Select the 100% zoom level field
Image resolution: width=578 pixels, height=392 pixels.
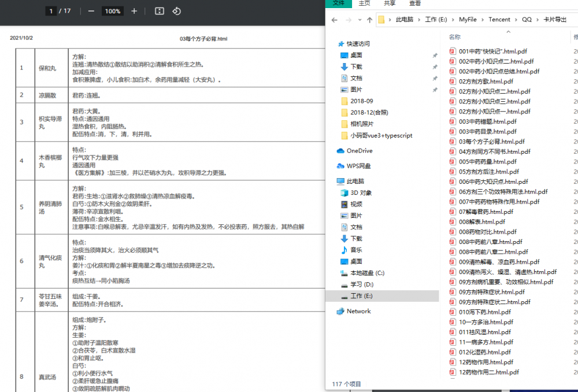(113, 11)
